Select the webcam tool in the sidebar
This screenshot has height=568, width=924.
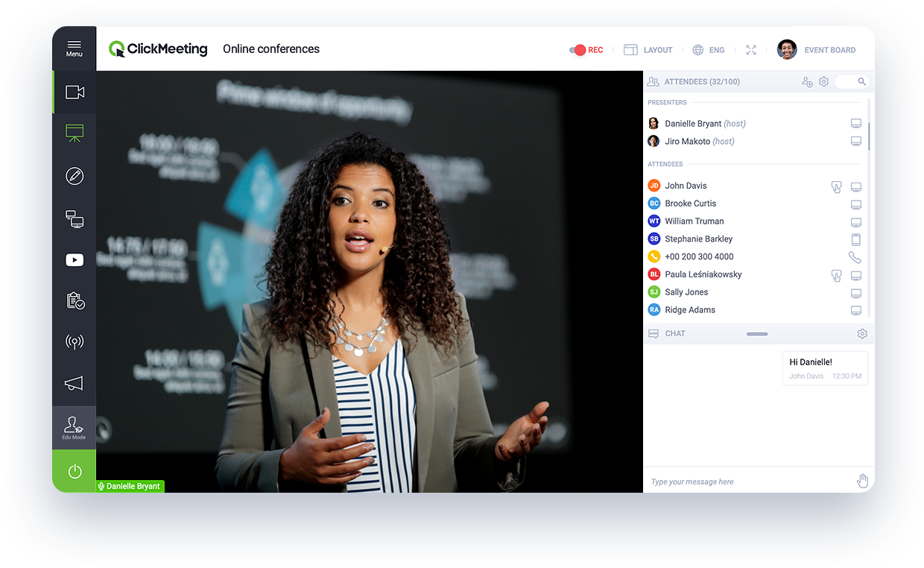pyautogui.click(x=74, y=92)
